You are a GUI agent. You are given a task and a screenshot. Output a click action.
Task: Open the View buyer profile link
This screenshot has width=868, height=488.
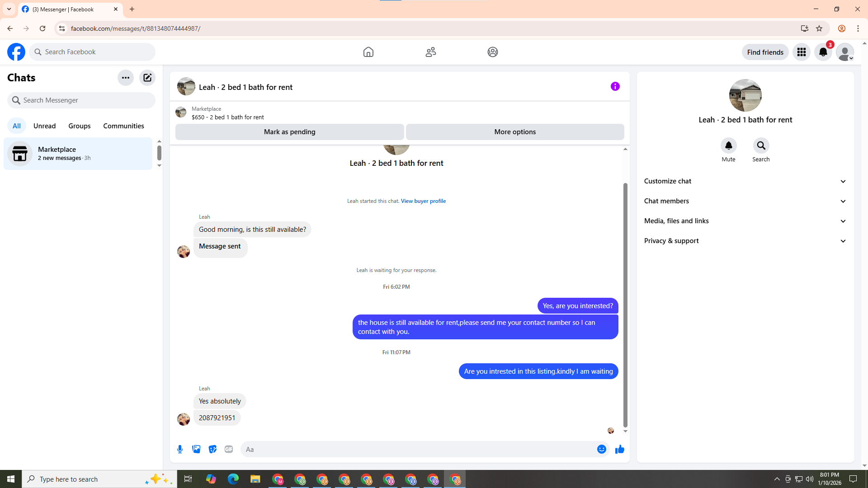pos(423,201)
